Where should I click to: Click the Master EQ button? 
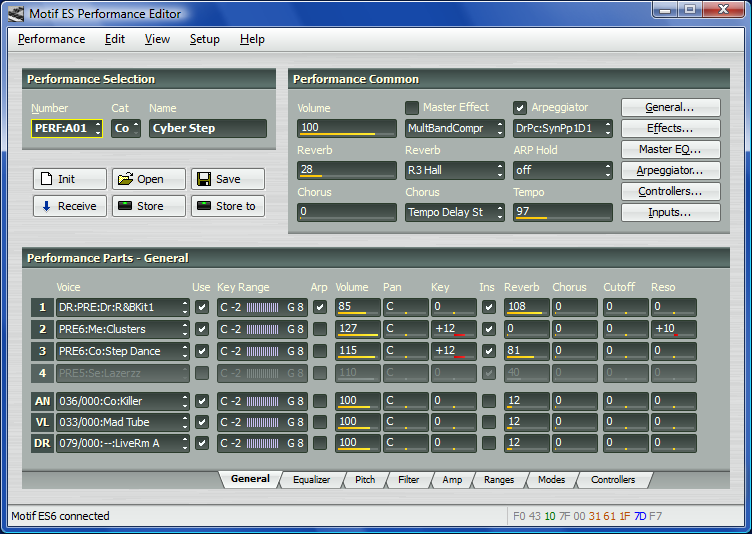[670, 149]
